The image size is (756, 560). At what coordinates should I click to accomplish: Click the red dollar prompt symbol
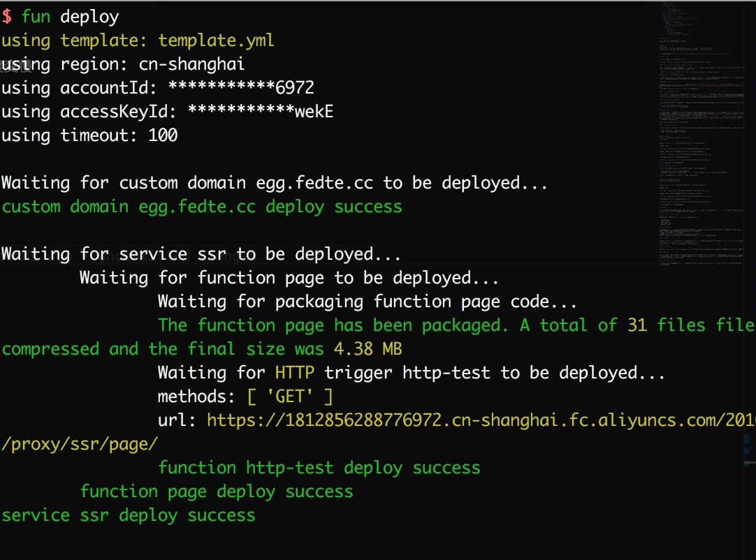coord(7,17)
